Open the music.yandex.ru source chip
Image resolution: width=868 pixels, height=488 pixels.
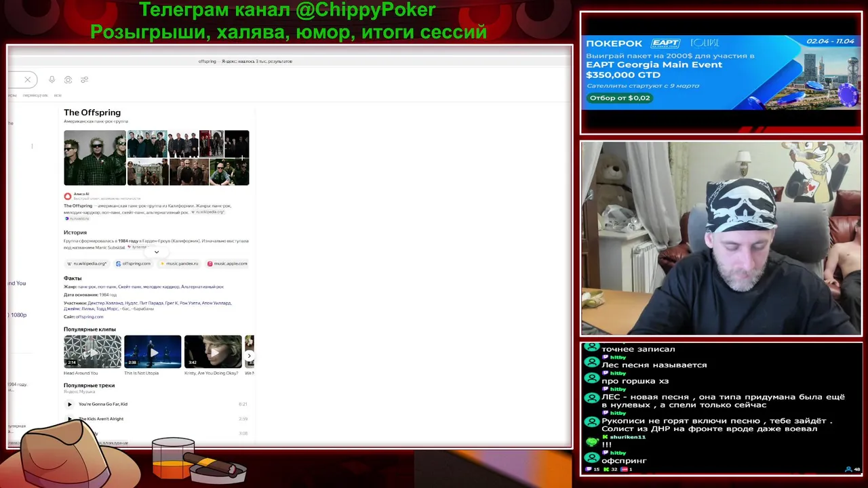[x=179, y=264]
